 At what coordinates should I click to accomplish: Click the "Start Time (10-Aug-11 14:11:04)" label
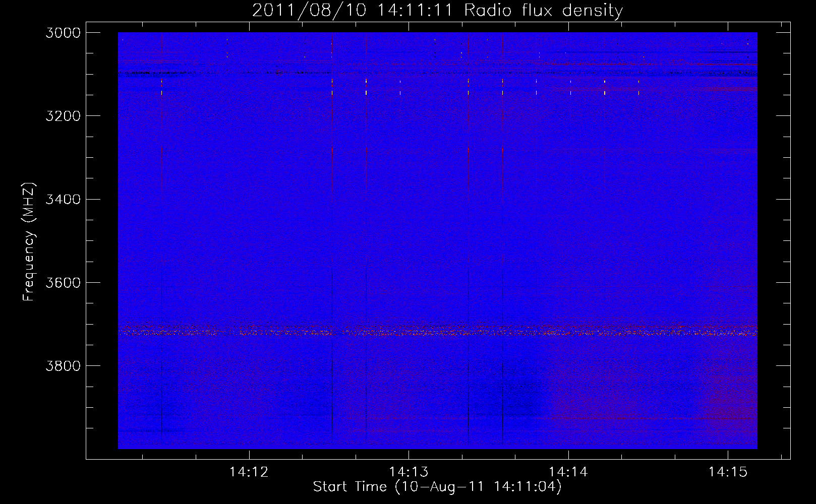(437, 487)
